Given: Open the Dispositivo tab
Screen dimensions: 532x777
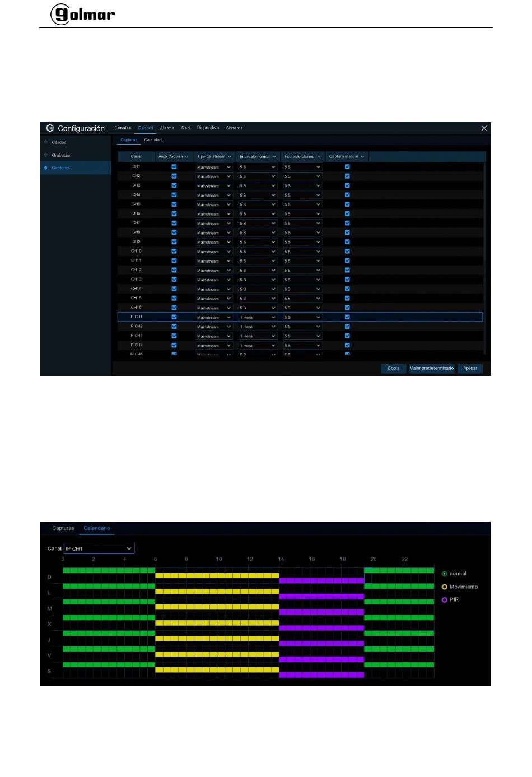Looking at the screenshot, I should [x=208, y=128].
